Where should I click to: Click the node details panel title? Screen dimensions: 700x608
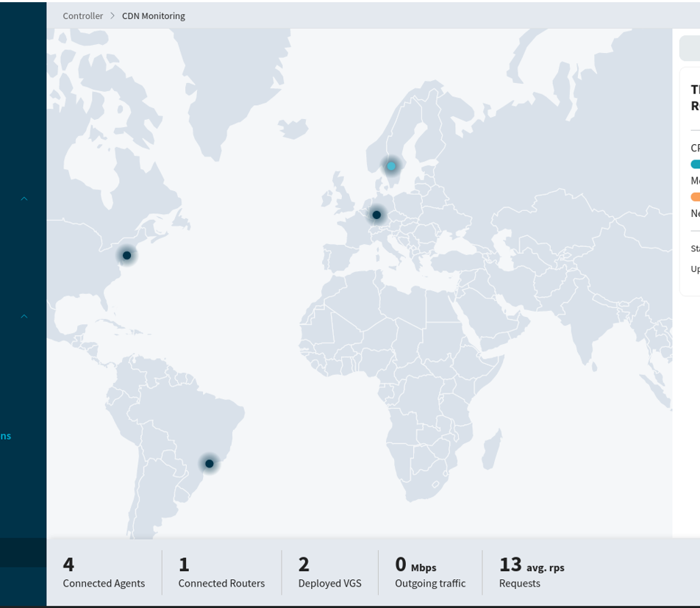[x=695, y=97]
